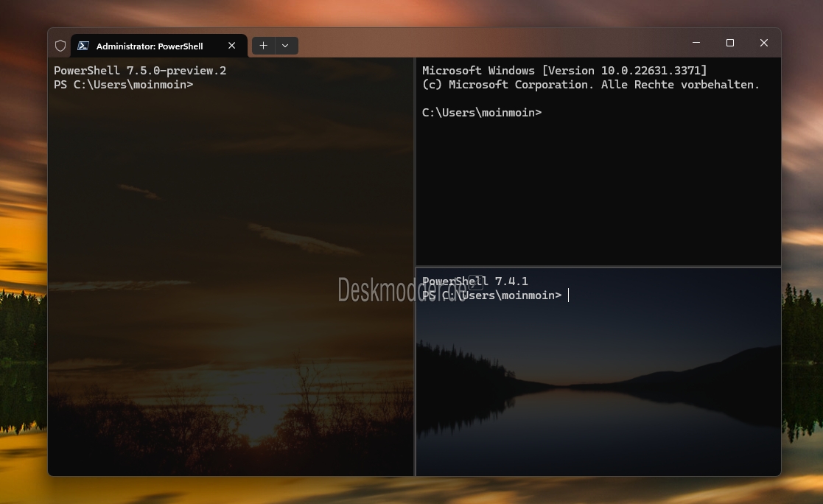Screen dimensions: 823x504
Task: Focus the Microsoft Windows command prompt pane
Action: click(x=598, y=161)
